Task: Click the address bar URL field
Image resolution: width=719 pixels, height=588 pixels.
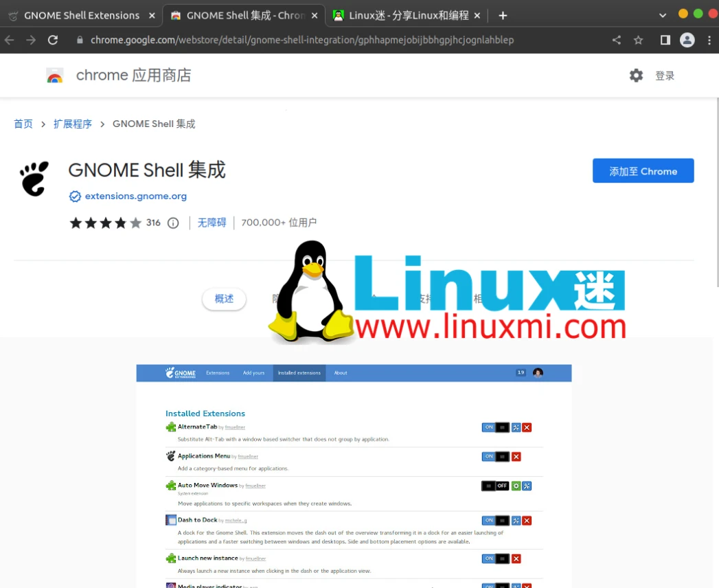Action: [301, 41]
